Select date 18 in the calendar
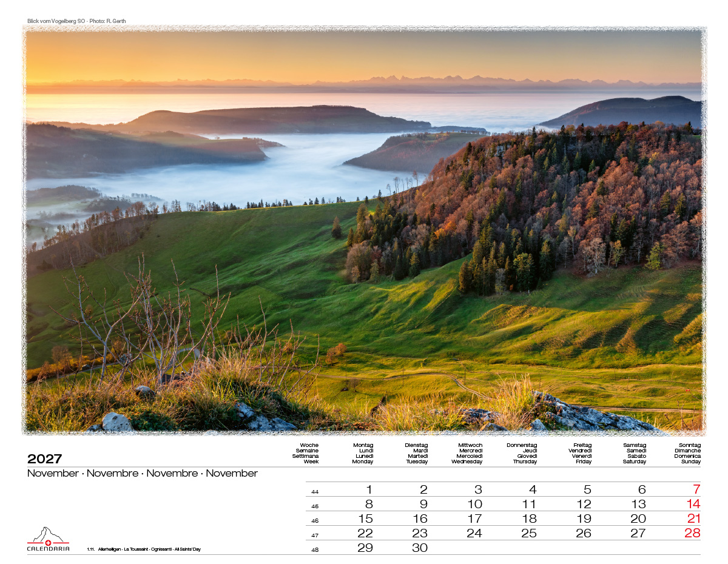Screen dimensions: 728x564 (530, 519)
